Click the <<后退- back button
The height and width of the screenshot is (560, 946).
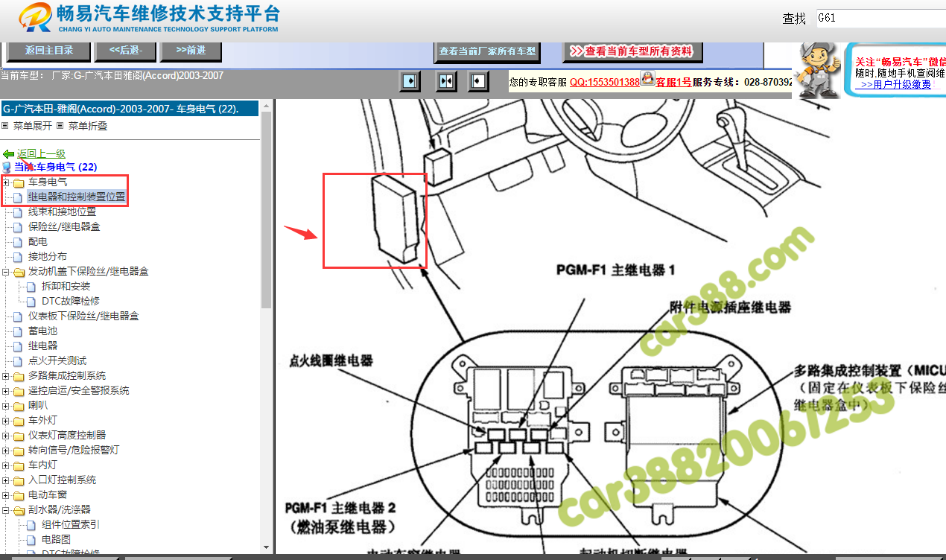125,51
